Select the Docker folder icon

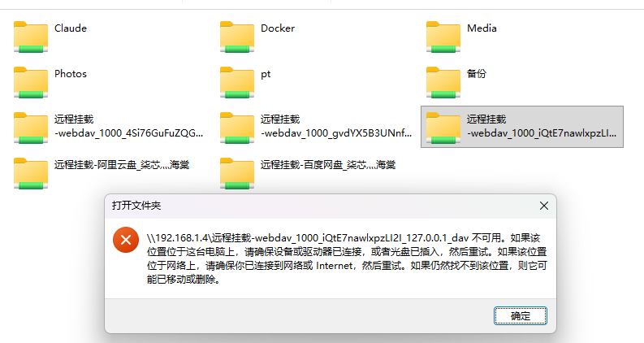tap(237, 37)
